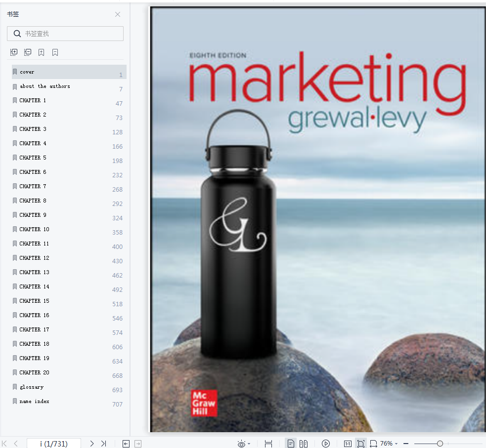Jump to CHAPTER 3 bookmark
486x448 pixels.
click(x=69, y=129)
